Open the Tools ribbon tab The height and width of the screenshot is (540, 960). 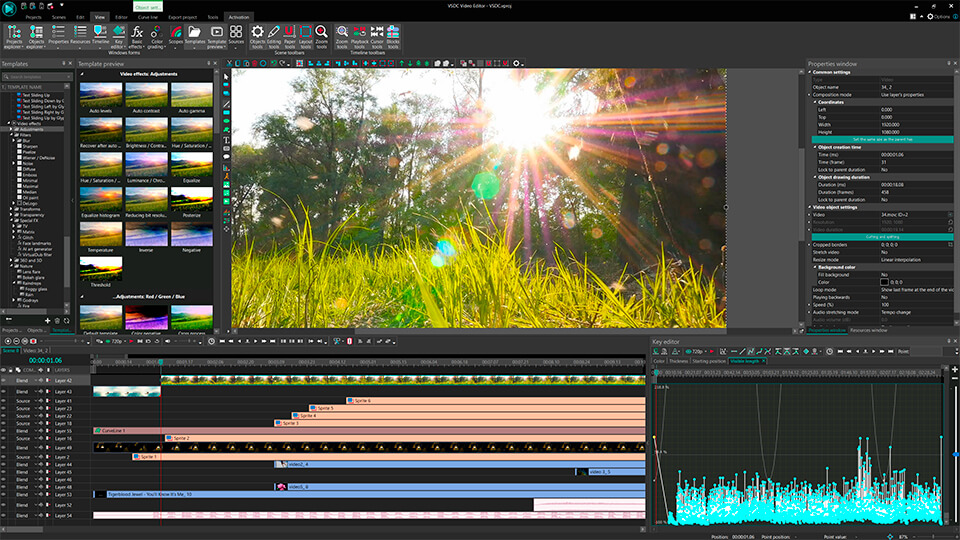pos(212,17)
